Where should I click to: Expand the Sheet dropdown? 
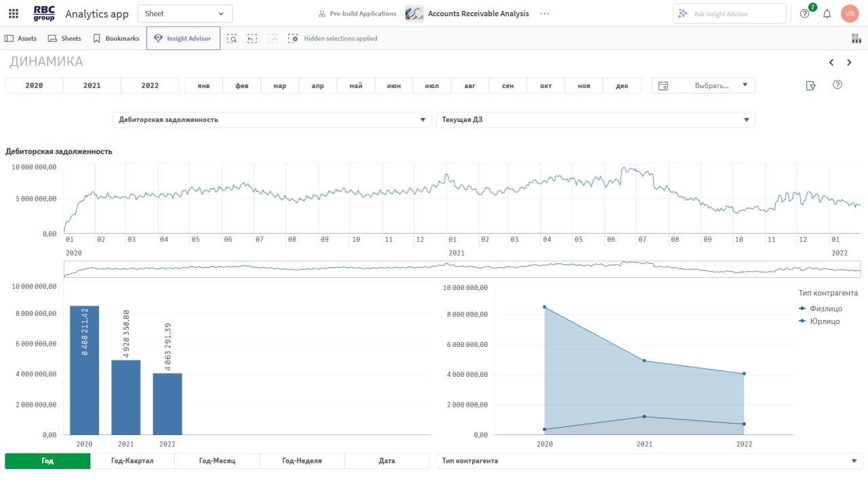[x=184, y=14]
